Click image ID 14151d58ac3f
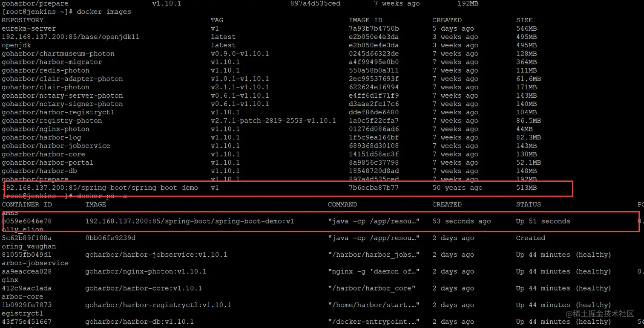Screen dimensions: 644x328 (x=374, y=154)
